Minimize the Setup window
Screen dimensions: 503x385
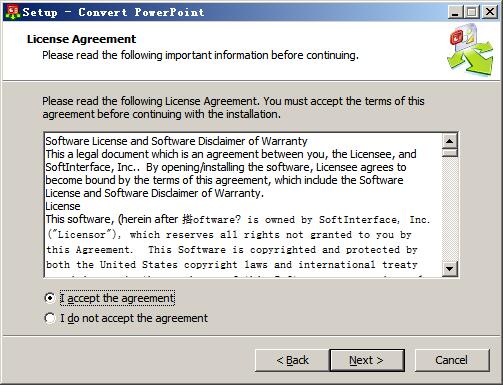click(455, 12)
